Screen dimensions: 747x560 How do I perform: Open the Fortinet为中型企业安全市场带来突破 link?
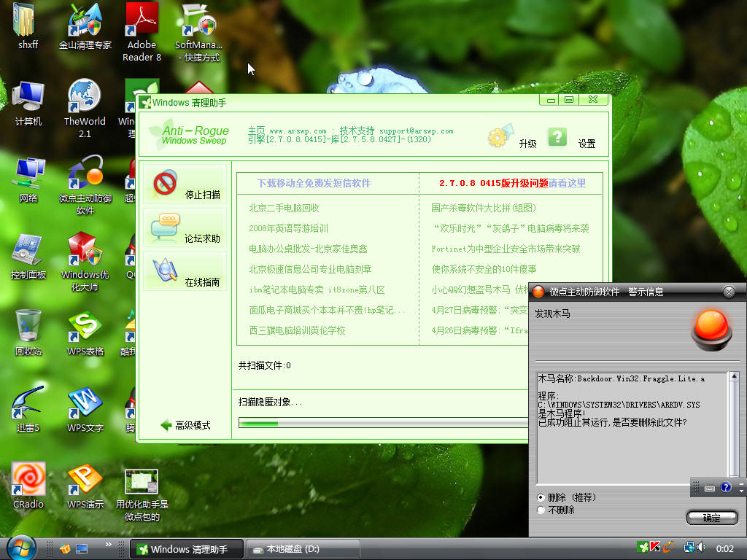pos(506,249)
